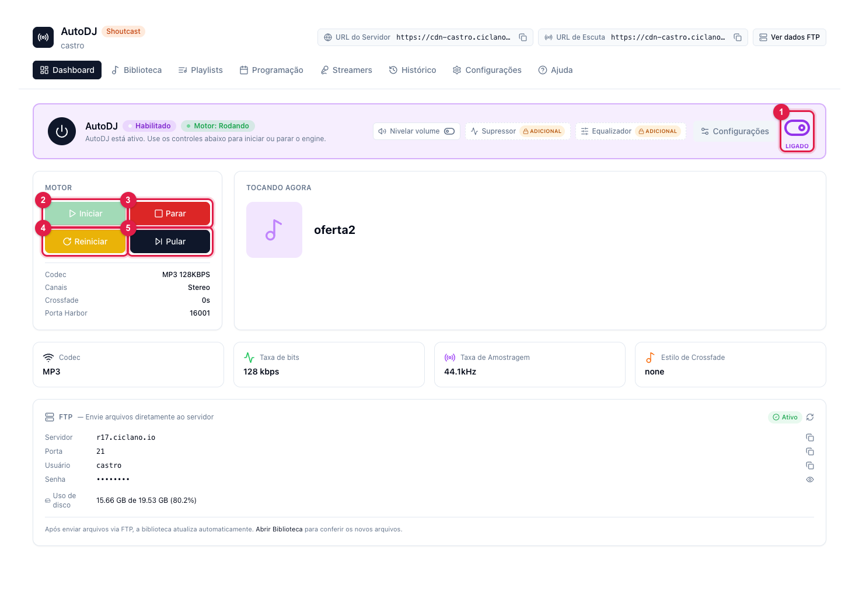Go to the Playlists tab
Screen dimensions: 859x616
[x=200, y=70]
